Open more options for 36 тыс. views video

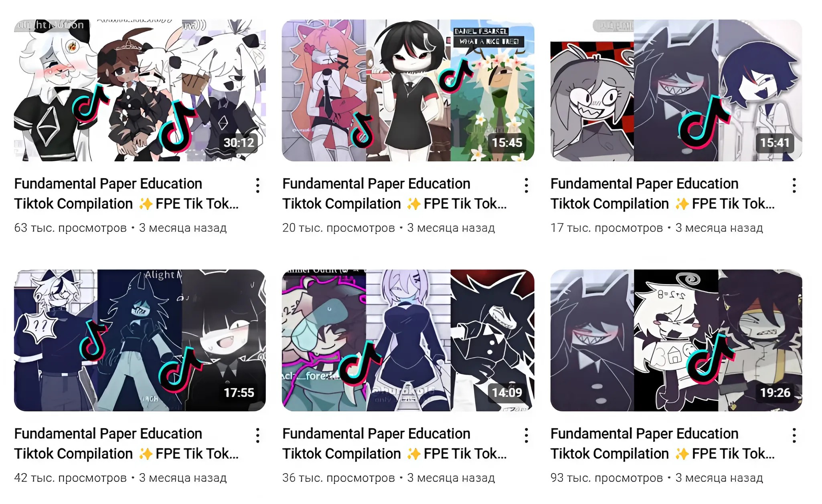click(x=526, y=435)
